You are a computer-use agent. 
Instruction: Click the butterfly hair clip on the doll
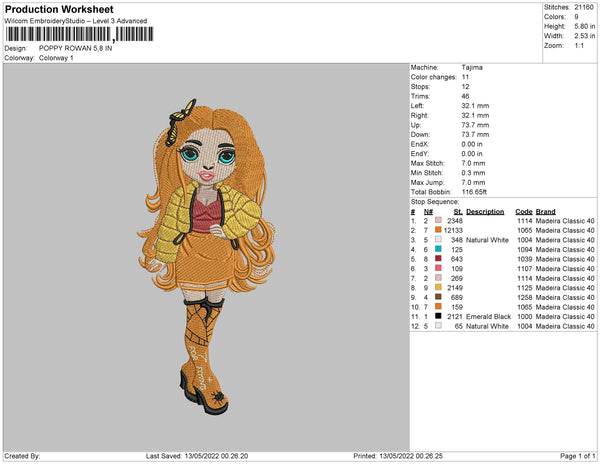[181, 122]
